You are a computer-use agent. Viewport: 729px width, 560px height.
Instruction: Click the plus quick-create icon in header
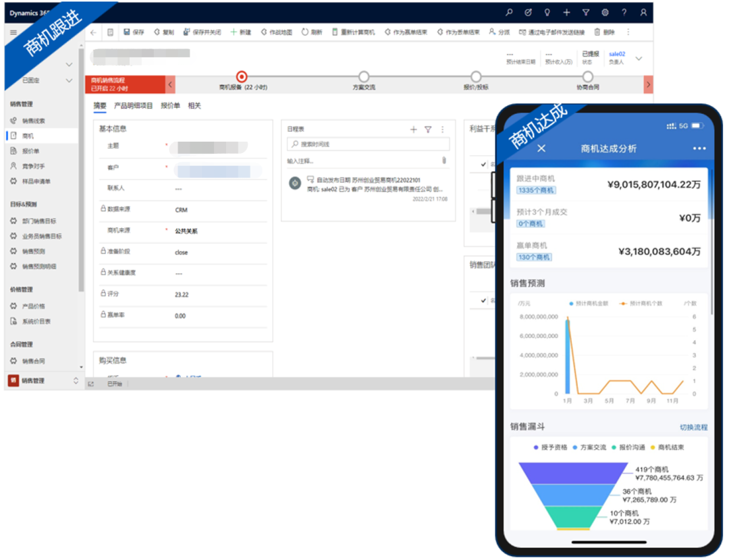(x=566, y=13)
